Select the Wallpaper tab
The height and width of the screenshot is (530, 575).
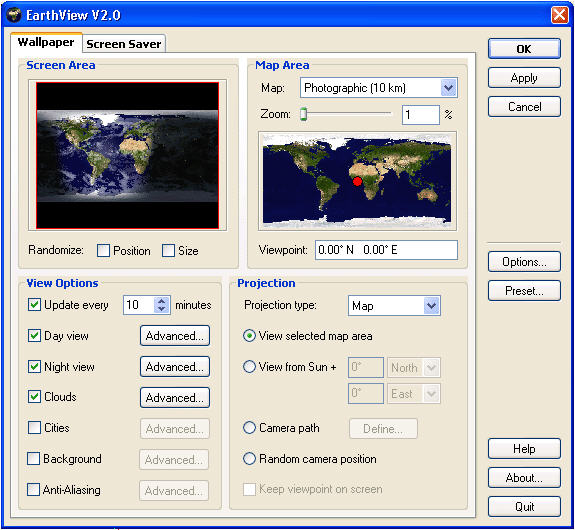pos(46,42)
